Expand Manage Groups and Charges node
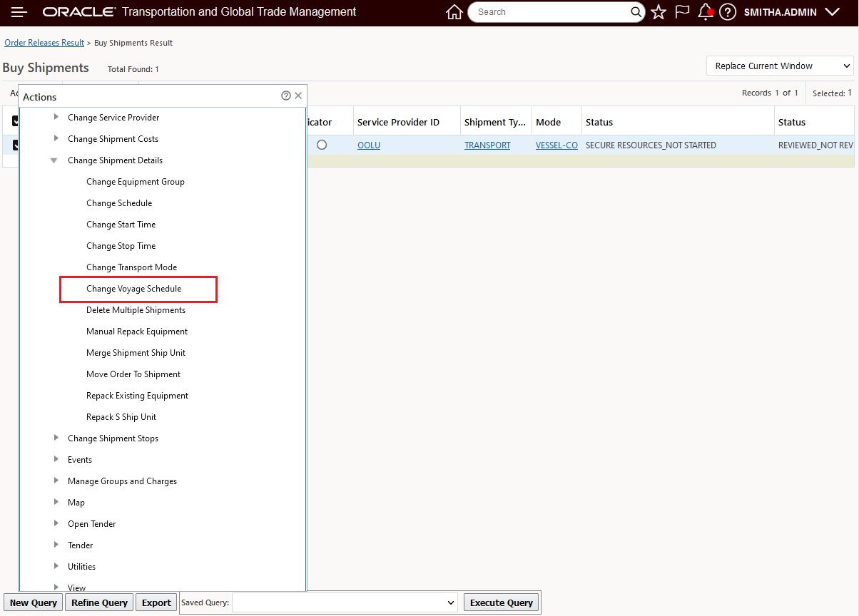This screenshot has height=616, width=859. (56, 481)
